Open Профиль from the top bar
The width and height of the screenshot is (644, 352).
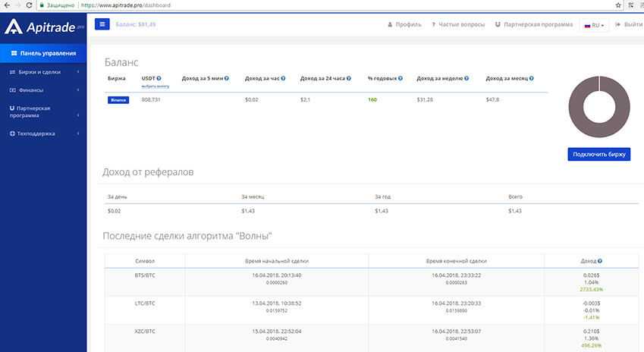(404, 24)
